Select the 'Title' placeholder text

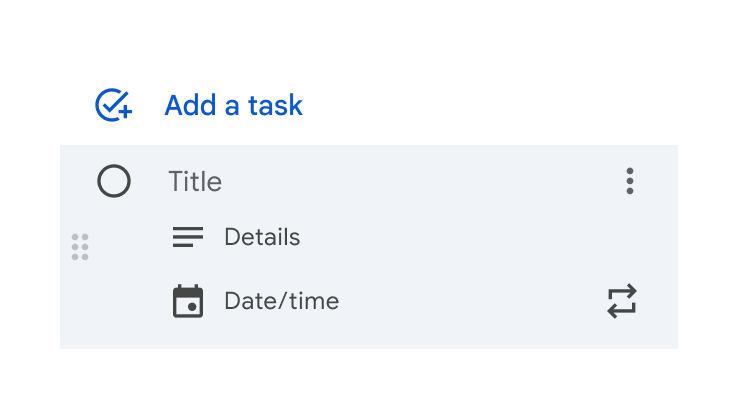196,181
